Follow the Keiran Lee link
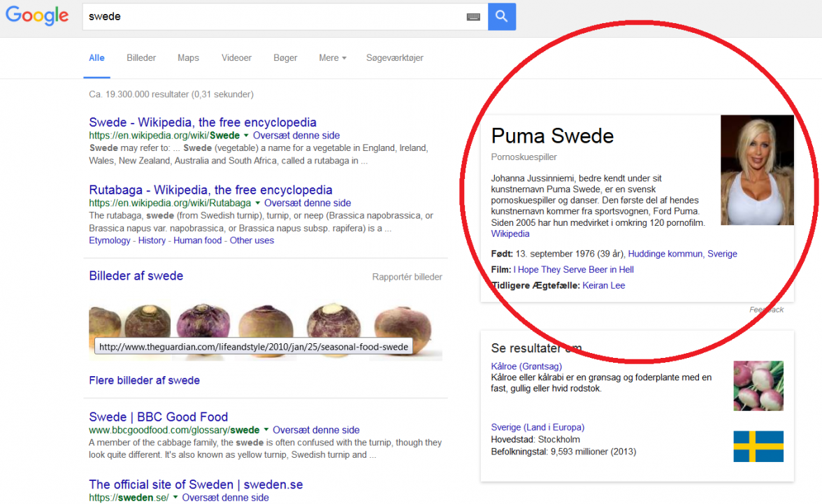The image size is (822, 504). point(603,285)
